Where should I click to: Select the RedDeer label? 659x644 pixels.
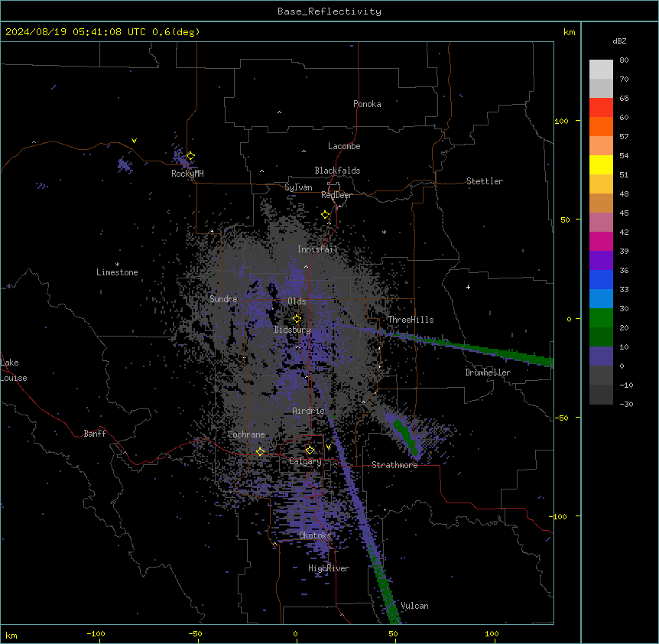coord(336,195)
